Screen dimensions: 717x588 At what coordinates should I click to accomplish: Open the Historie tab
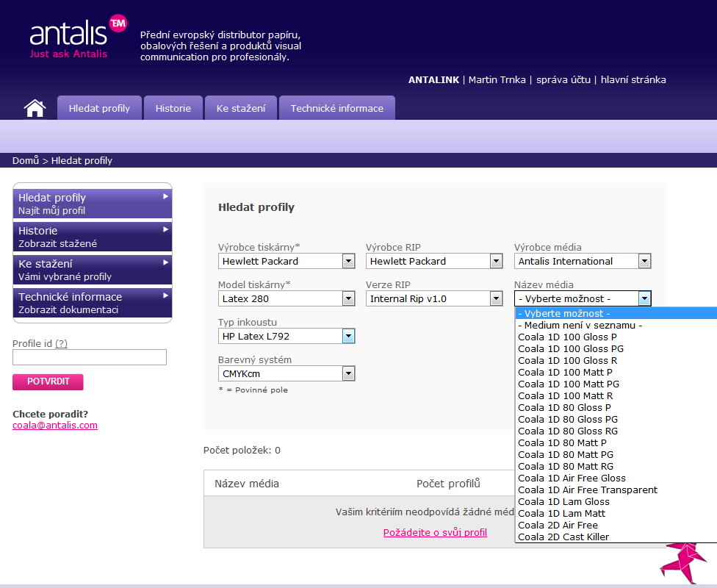[173, 108]
